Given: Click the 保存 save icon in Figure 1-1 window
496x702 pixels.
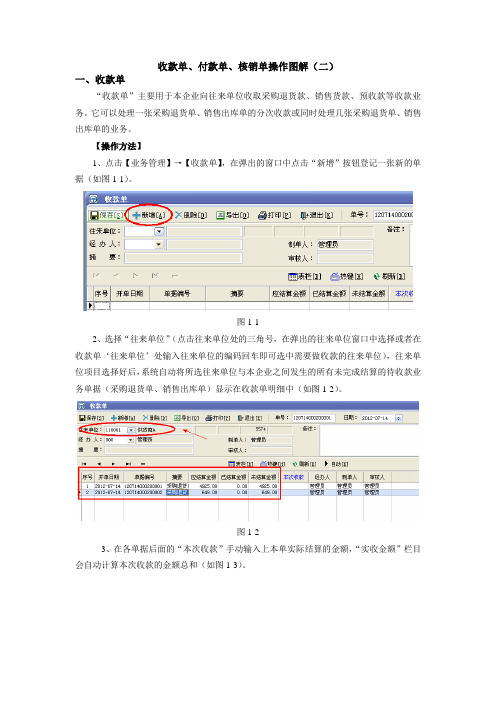Looking at the screenshot, I should 94,215.
